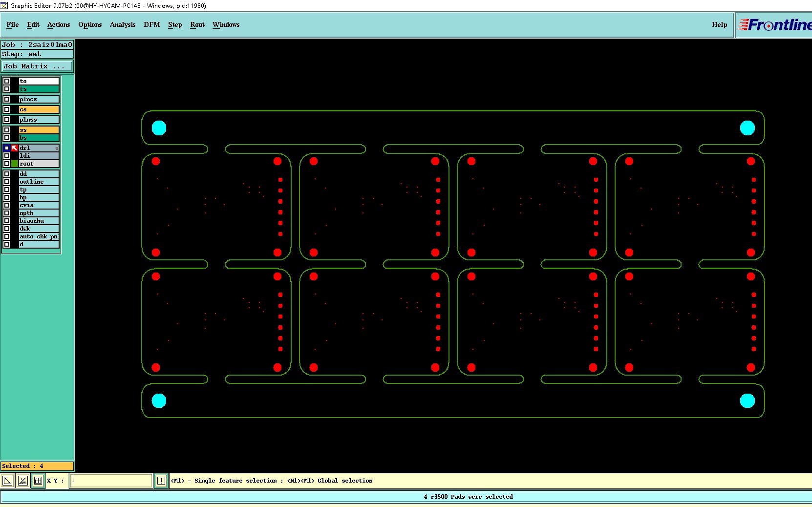Toggle display checkbox for layer ldi
The image size is (812, 507).
click(x=7, y=156)
